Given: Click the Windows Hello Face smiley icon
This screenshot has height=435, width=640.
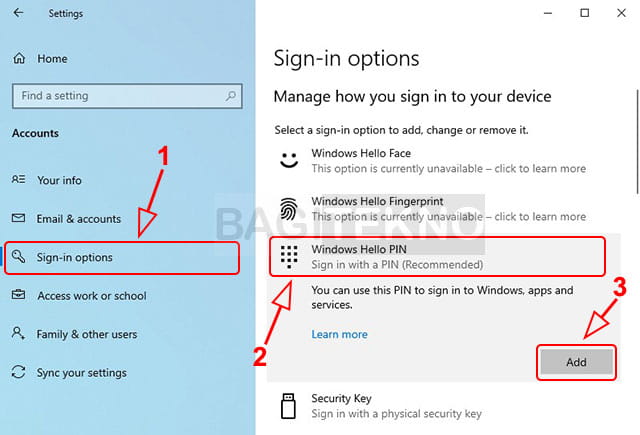Looking at the screenshot, I should click(x=289, y=160).
